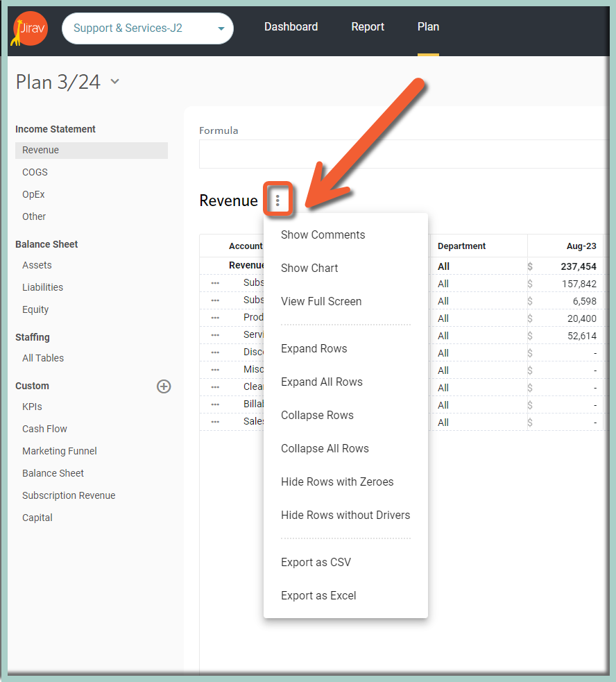Open the Support & Services-J2 company dropdown

pos(148,28)
